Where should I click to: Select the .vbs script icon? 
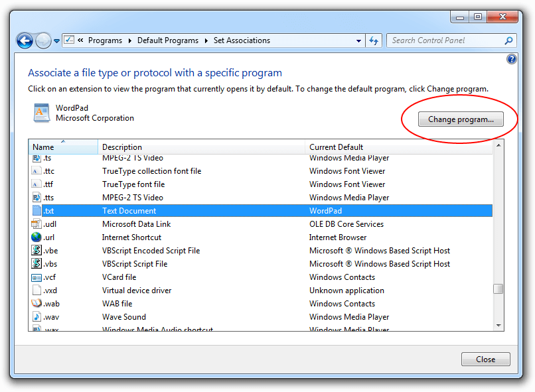pyautogui.click(x=36, y=264)
